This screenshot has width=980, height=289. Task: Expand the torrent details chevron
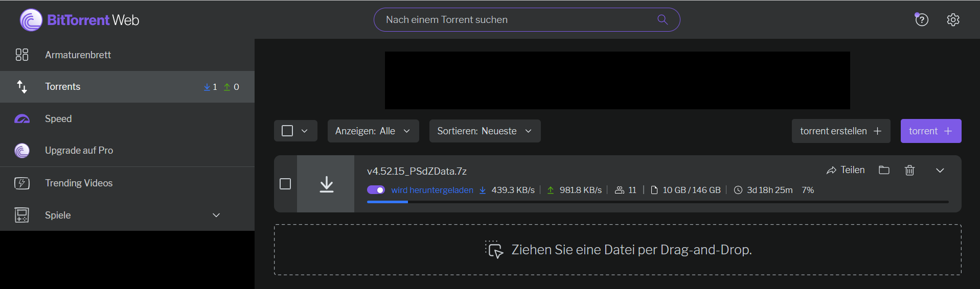tap(940, 171)
